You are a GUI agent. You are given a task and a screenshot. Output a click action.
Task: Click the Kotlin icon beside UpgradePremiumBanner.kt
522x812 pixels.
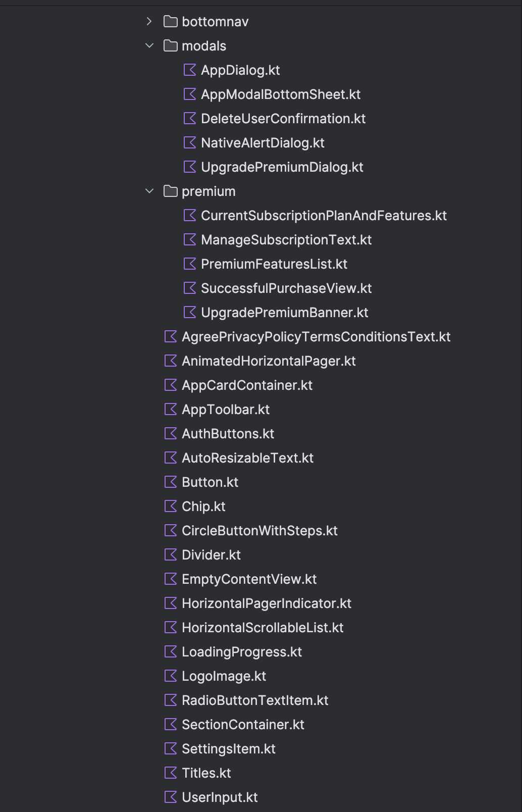190,312
